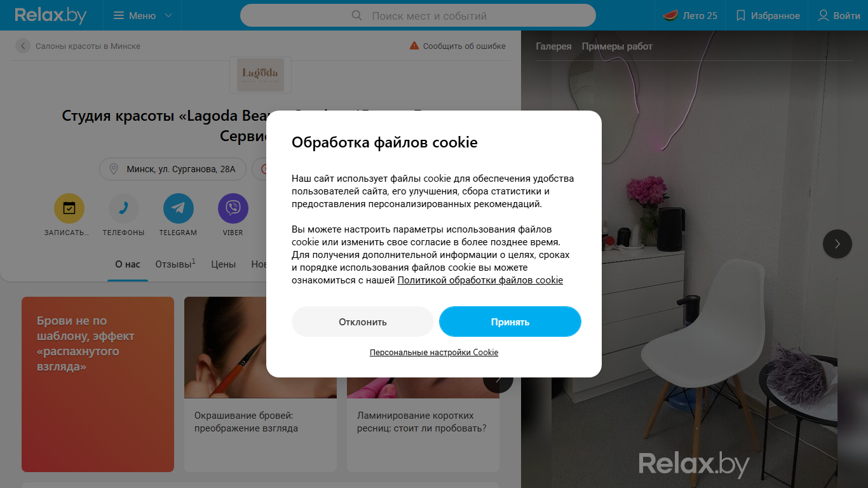Click the Записаться calendar icon

[69, 208]
